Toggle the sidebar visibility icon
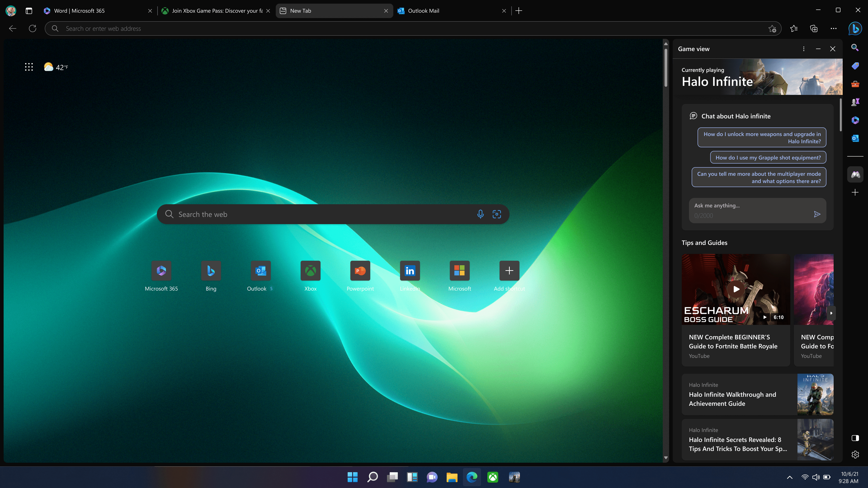 pyautogui.click(x=855, y=438)
